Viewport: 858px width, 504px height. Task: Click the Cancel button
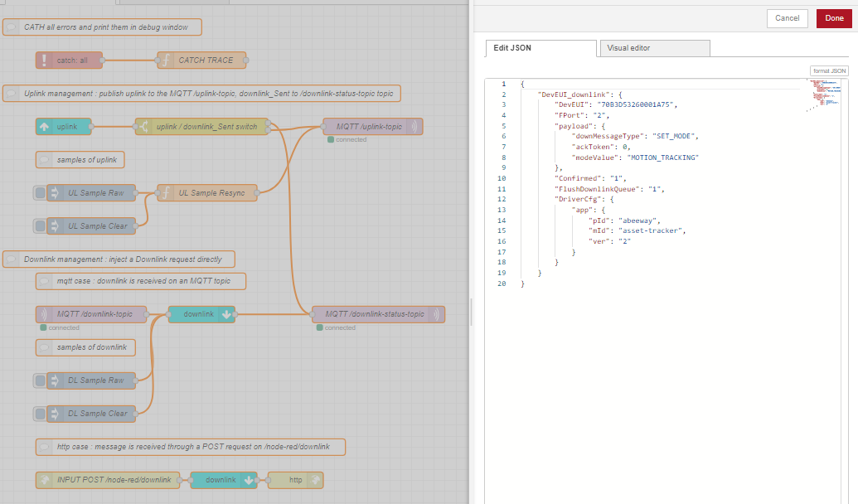tap(787, 17)
